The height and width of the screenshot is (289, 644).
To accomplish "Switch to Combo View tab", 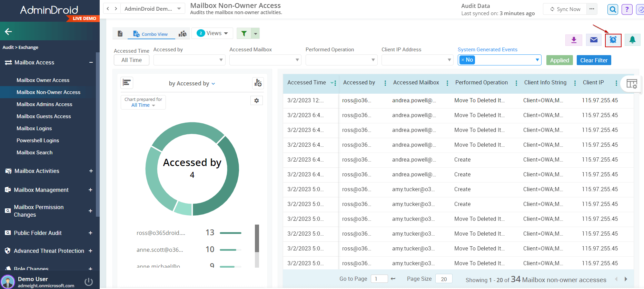I will coord(151,34).
